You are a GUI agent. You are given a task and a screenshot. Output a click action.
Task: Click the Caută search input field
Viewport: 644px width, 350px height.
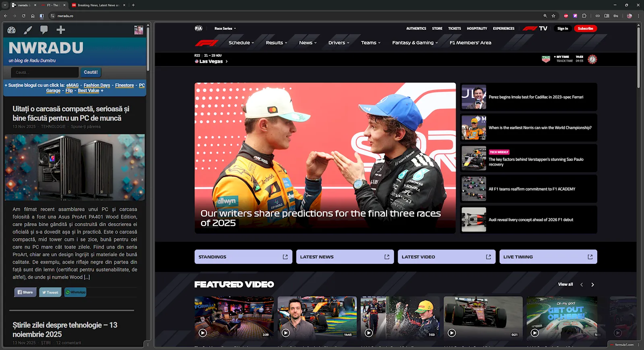pyautogui.click(x=45, y=72)
